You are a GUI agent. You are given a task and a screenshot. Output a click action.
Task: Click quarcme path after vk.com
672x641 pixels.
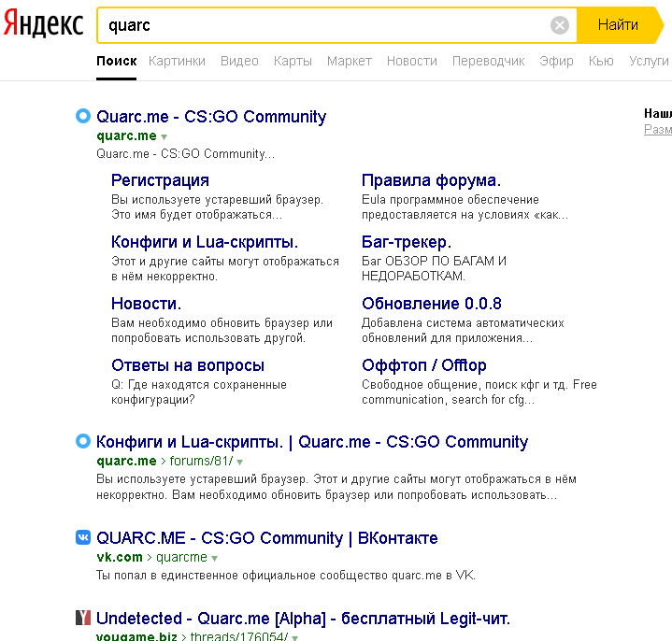click(181, 558)
